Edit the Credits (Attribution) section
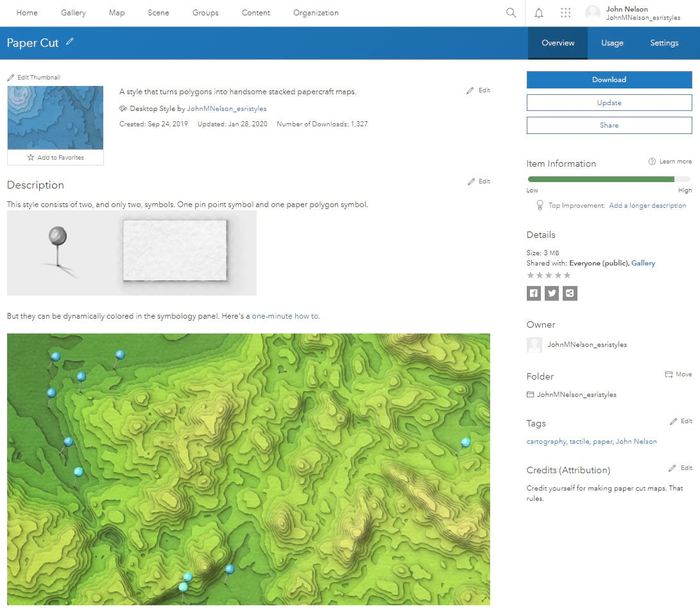The width and height of the screenshot is (700, 613). pos(680,468)
